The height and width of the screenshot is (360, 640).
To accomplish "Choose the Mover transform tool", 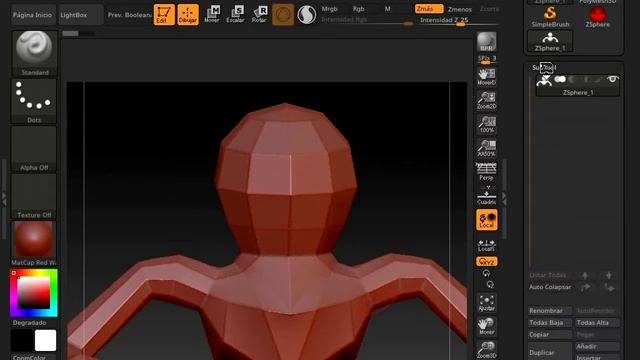I will 212,15.
